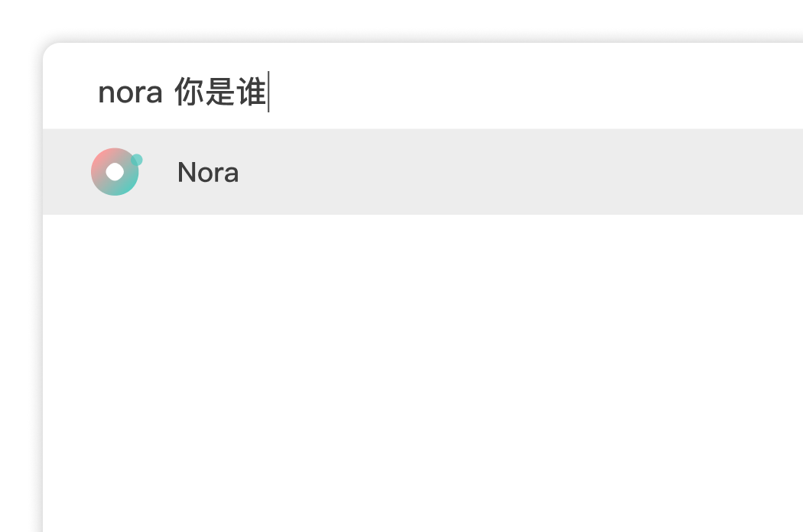803x532 pixels.
Task: Click the space between nora and 你是谁
Action: point(168,93)
